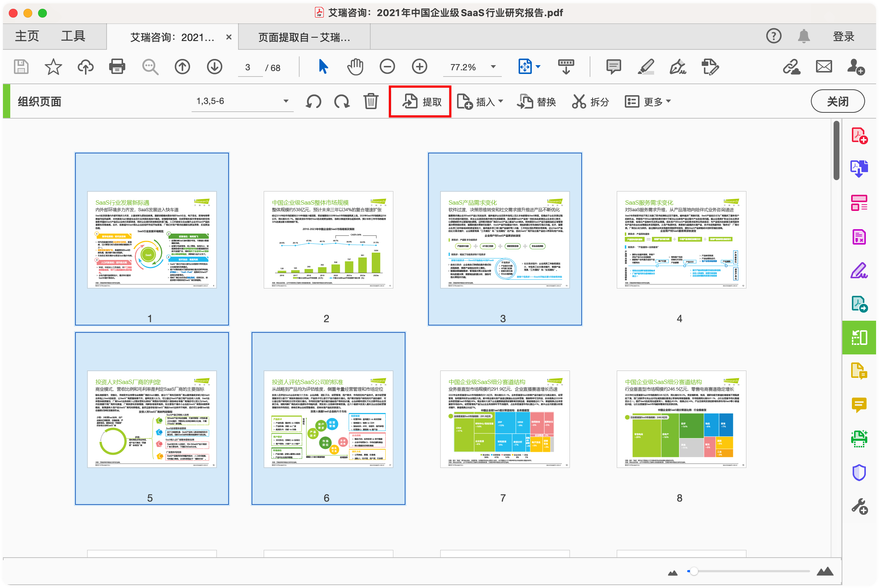Image resolution: width=879 pixels, height=588 pixels.
Task: Click the star bookmark icon
Action: pos(53,67)
